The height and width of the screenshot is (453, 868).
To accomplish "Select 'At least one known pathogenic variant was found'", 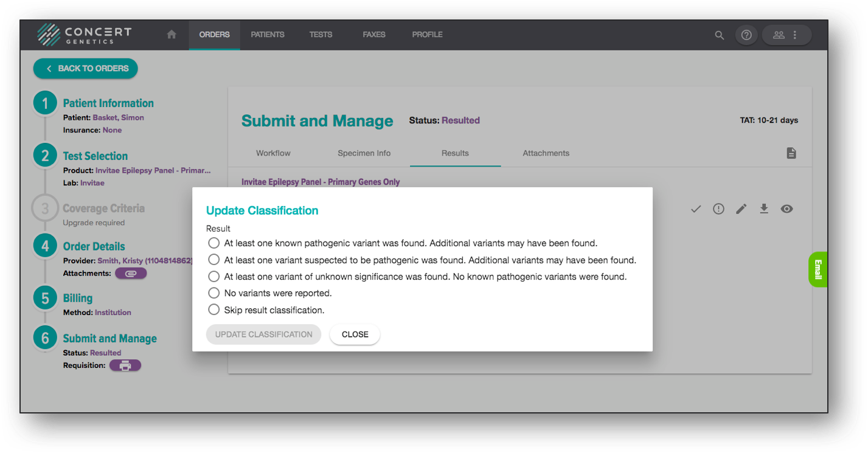I will 214,243.
